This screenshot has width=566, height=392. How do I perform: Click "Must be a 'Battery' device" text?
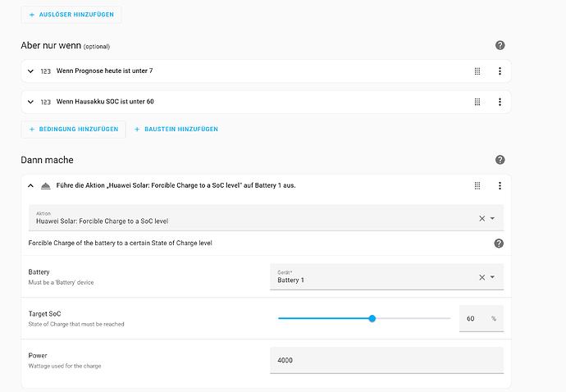pos(61,282)
